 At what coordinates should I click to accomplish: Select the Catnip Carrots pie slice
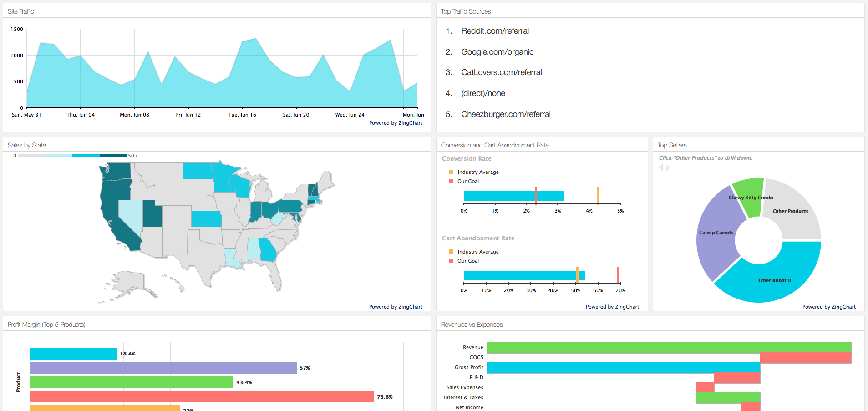tap(716, 233)
